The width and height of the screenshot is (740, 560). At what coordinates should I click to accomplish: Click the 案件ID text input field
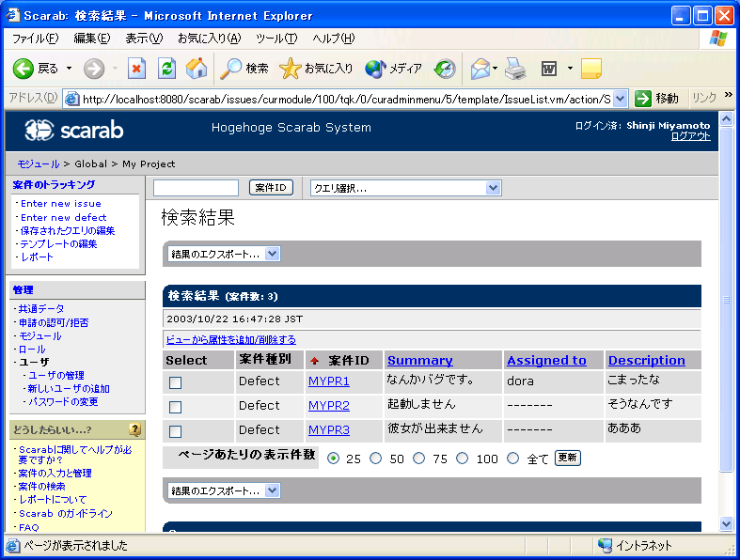(196, 188)
